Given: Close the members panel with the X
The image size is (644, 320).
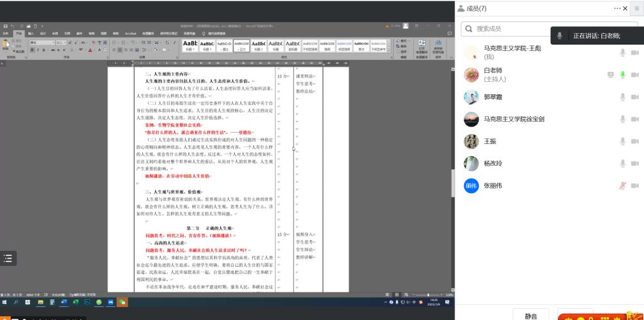Looking at the screenshot, I should coord(625,8).
